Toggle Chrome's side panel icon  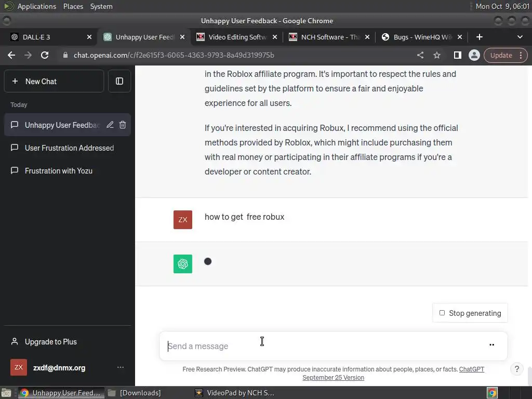point(457,55)
